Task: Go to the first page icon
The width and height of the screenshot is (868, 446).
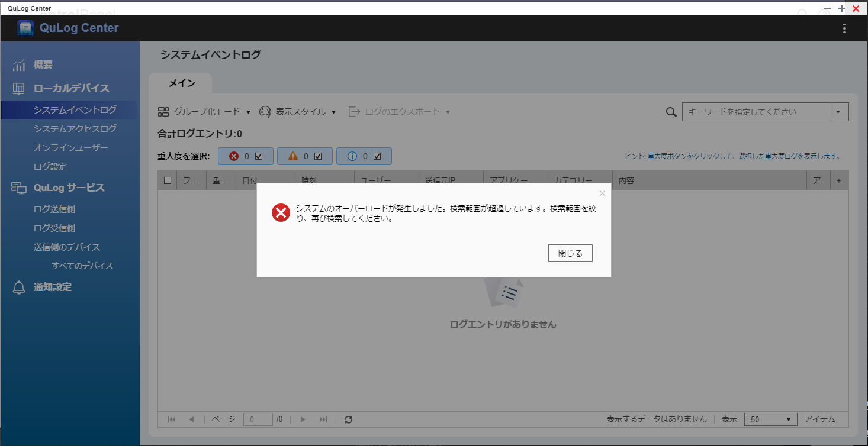Action: click(x=172, y=419)
